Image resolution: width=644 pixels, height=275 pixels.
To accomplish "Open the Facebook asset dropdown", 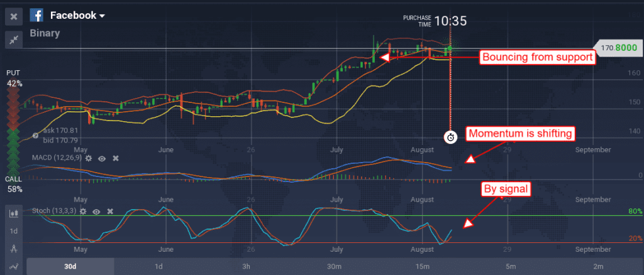I will [77, 16].
